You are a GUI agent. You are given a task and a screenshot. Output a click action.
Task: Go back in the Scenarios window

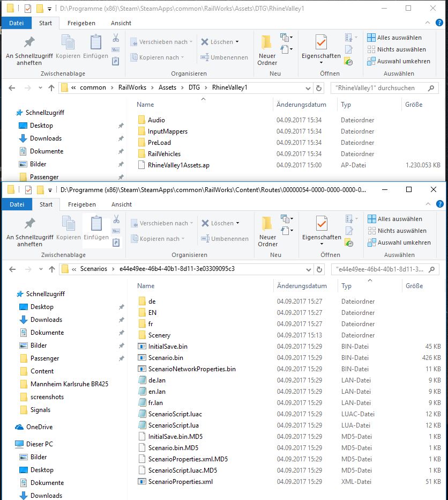pos(12,269)
